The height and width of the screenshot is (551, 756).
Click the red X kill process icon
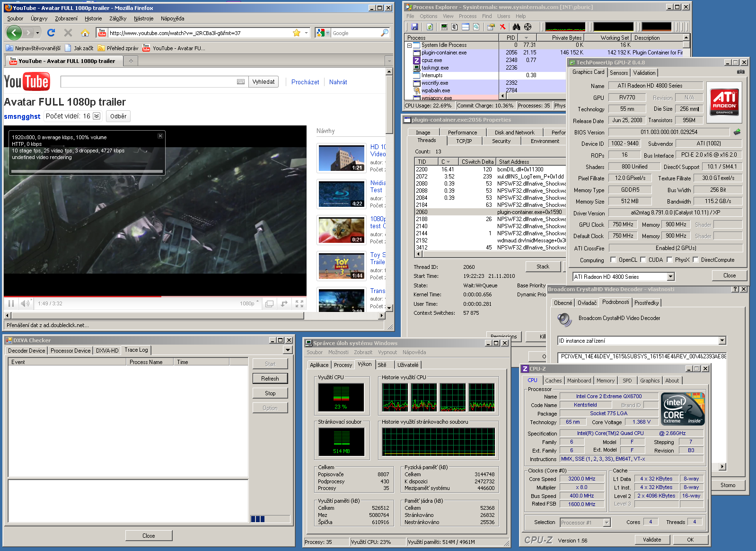[503, 27]
